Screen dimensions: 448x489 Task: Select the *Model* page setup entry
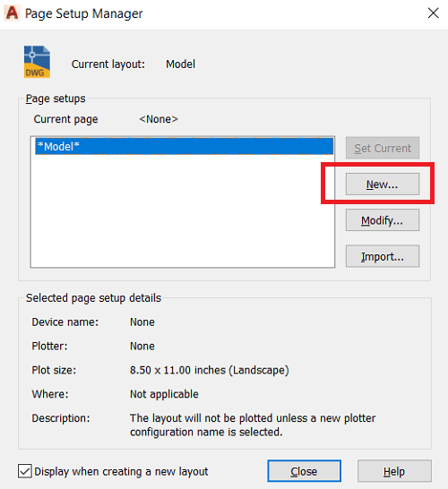[x=184, y=146]
